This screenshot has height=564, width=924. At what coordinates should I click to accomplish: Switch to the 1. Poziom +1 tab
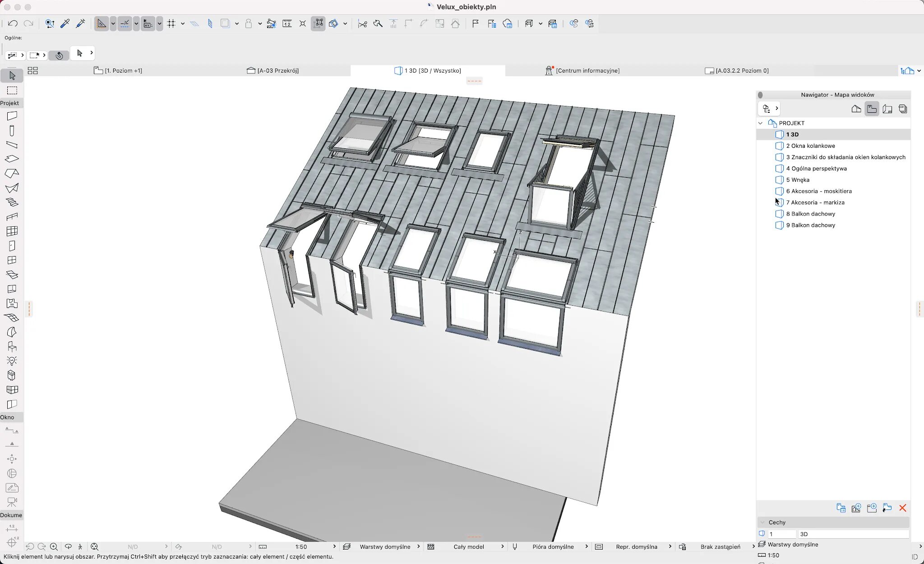pos(123,71)
